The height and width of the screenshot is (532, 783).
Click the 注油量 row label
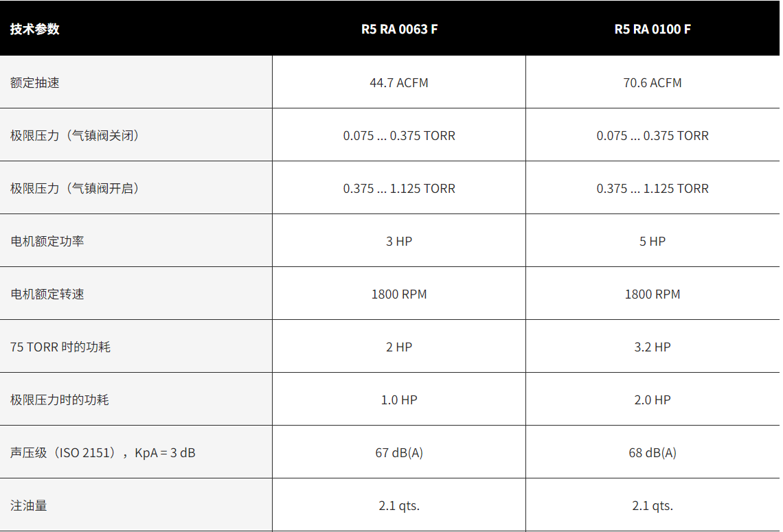click(x=29, y=505)
